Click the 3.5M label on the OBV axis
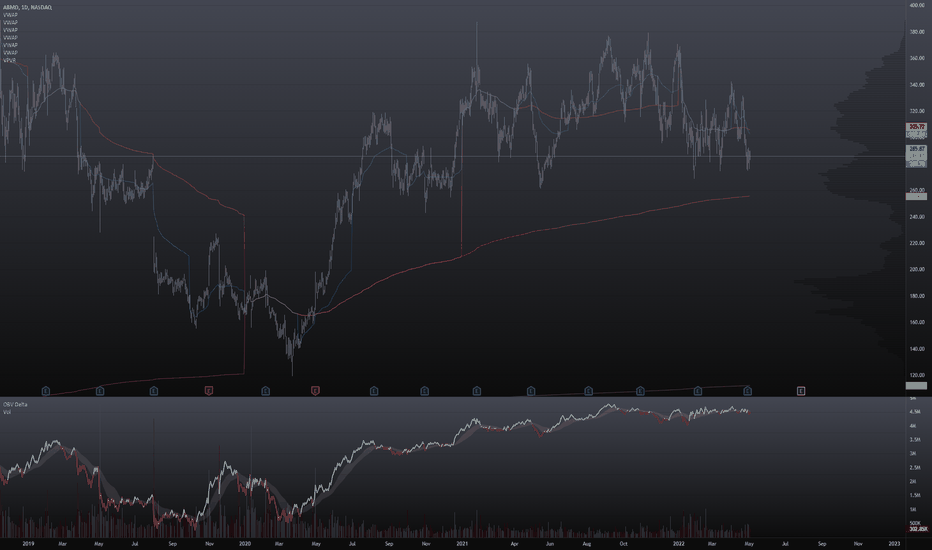 coord(915,439)
